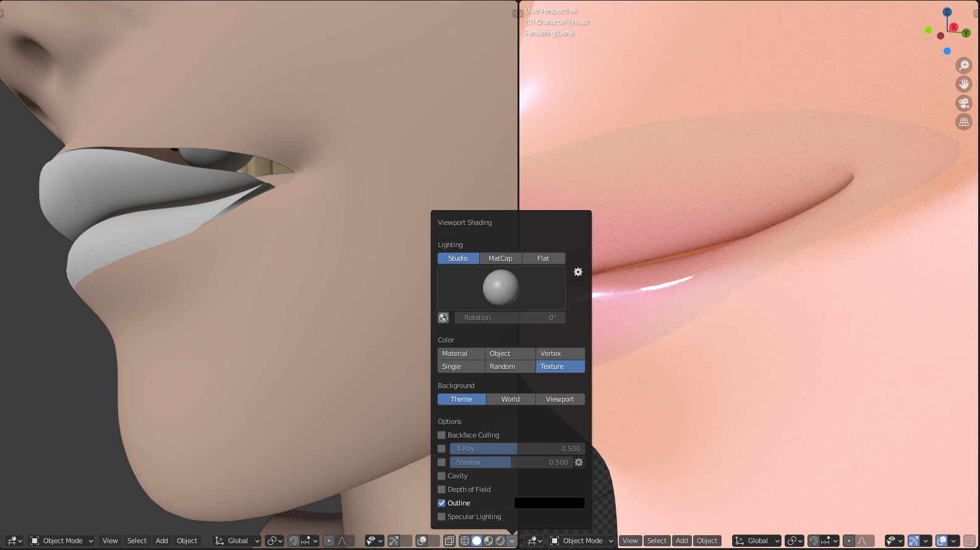Select Flat lighting mode

(x=543, y=258)
